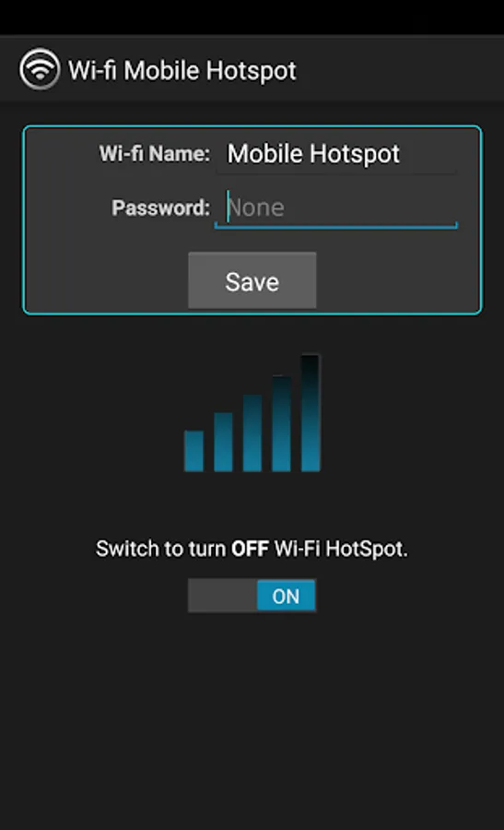This screenshot has width=504, height=830.
Task: Focus the Password input field
Action: tap(336, 208)
